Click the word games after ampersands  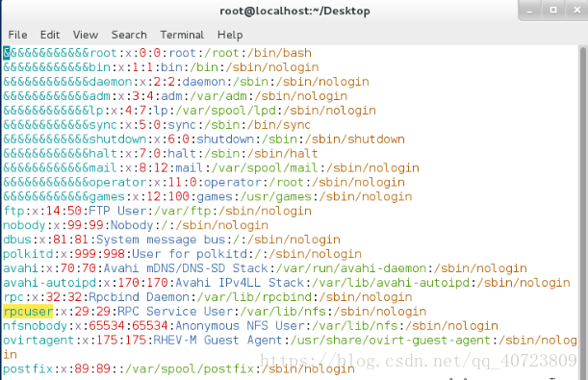click(x=107, y=196)
